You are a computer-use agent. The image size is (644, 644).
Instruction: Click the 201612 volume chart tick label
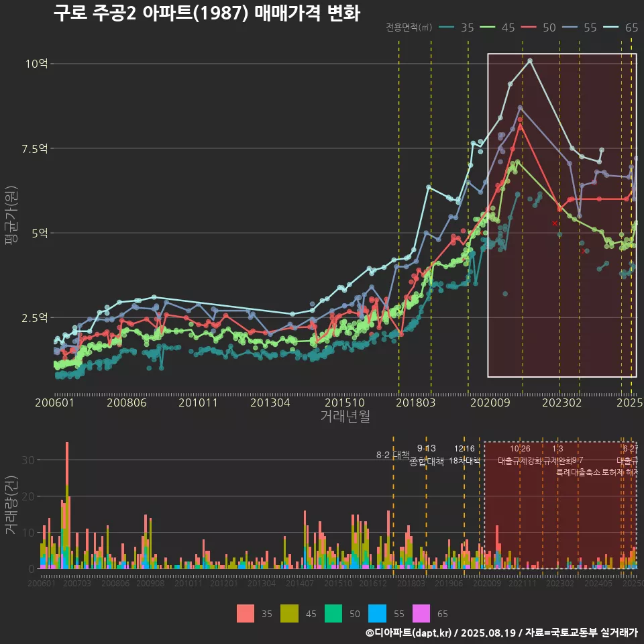(373, 583)
